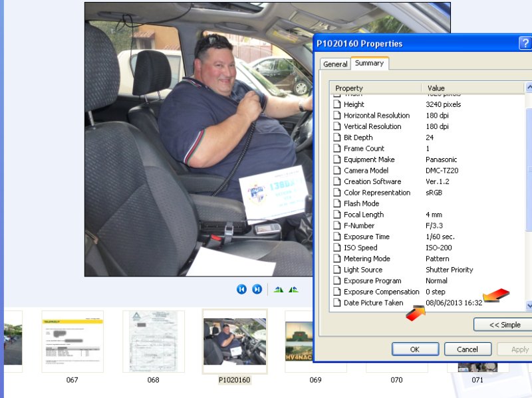
Task: Select the Summary tab
Action: 370,63
